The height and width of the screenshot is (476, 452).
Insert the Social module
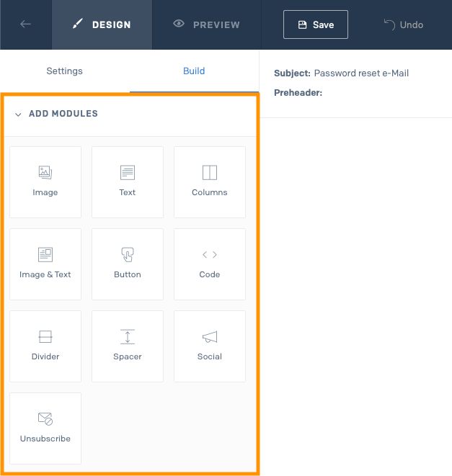coord(210,346)
